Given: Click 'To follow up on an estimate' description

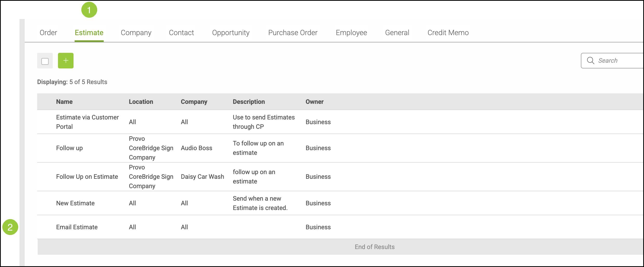Looking at the screenshot, I should [x=258, y=148].
